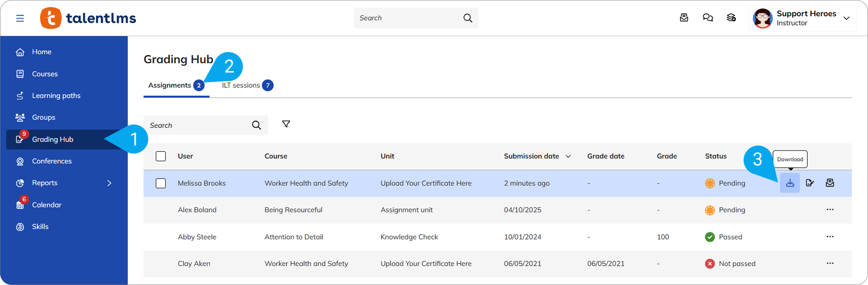Image resolution: width=868 pixels, height=285 pixels.
Task: Click the download icon for Melissa Brooks
Action: pyautogui.click(x=790, y=183)
